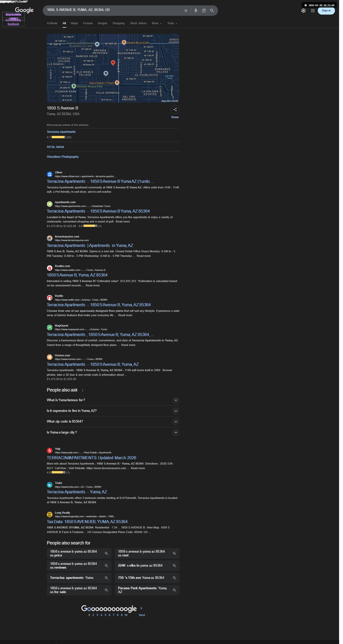343x644 pixels.
Task: Open the More search filters dropdown
Action: [x=156, y=23]
